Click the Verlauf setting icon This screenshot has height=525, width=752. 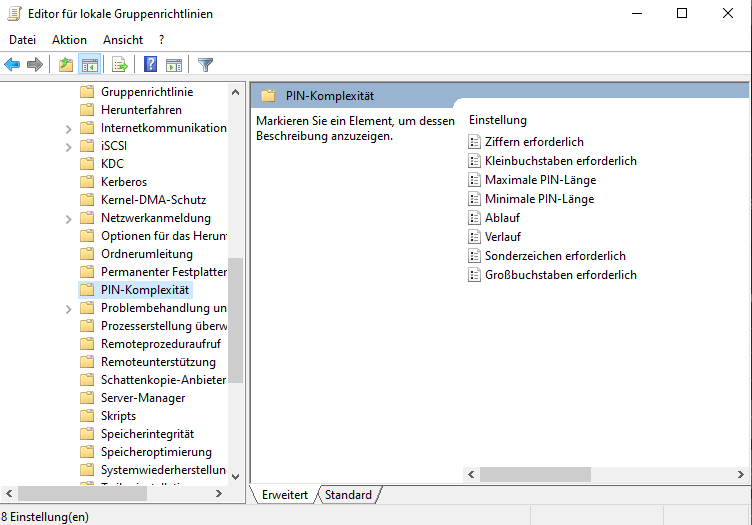[474, 237]
